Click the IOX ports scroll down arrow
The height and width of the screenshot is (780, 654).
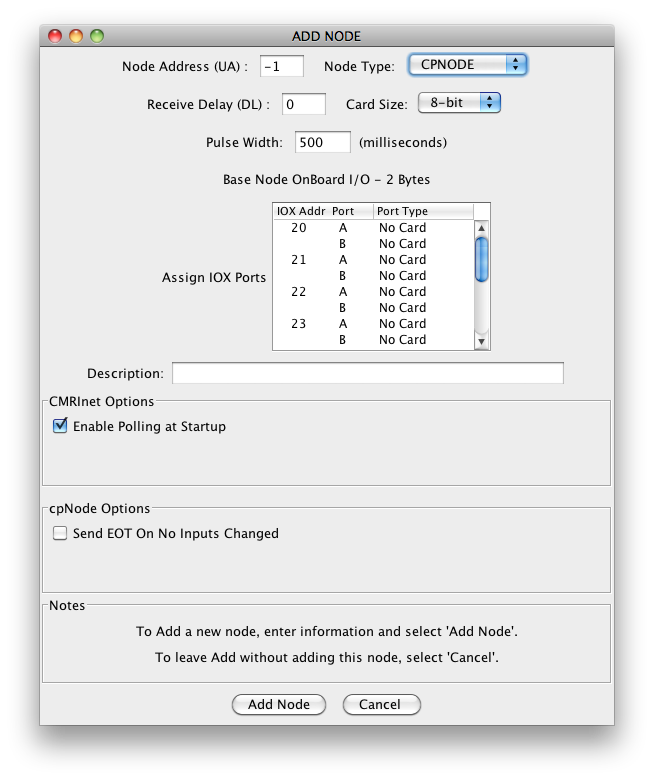point(481,341)
